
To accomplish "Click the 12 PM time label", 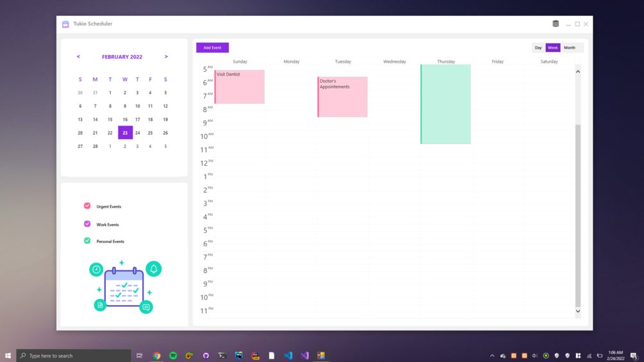I will 206,163.
